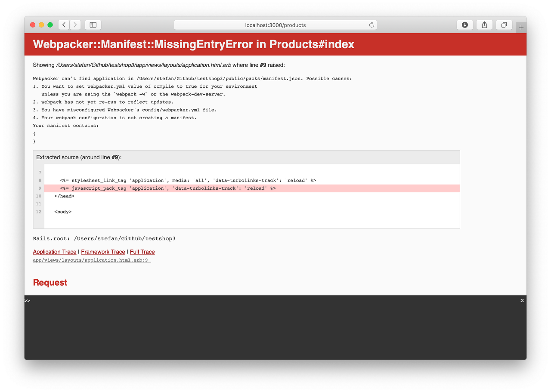Toggle the Safari sidebar button
The height and width of the screenshot is (392, 551).
(93, 25)
